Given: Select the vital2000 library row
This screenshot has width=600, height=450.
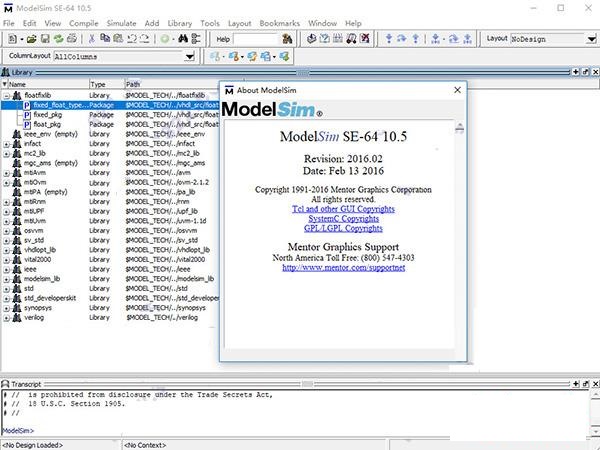Looking at the screenshot, I should (x=110, y=259).
